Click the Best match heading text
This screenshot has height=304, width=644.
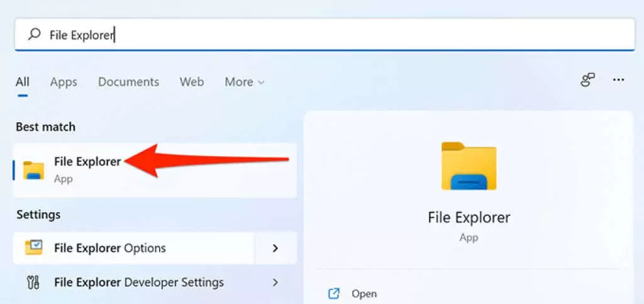click(x=45, y=127)
